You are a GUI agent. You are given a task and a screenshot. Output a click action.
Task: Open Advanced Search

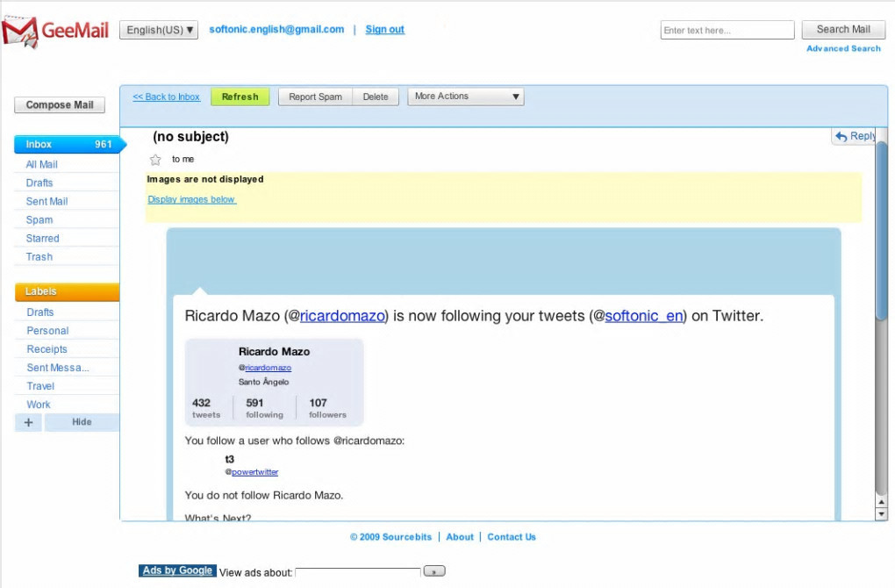coord(843,48)
